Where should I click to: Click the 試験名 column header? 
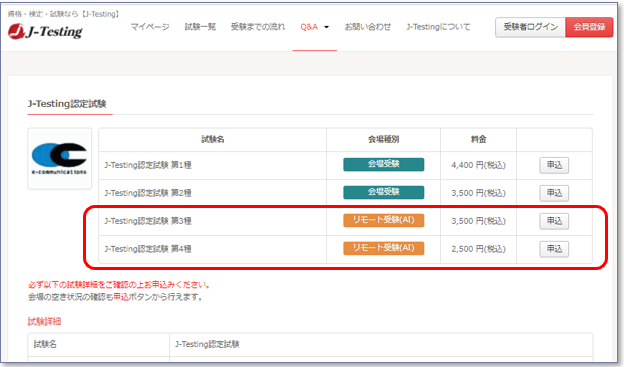213,139
